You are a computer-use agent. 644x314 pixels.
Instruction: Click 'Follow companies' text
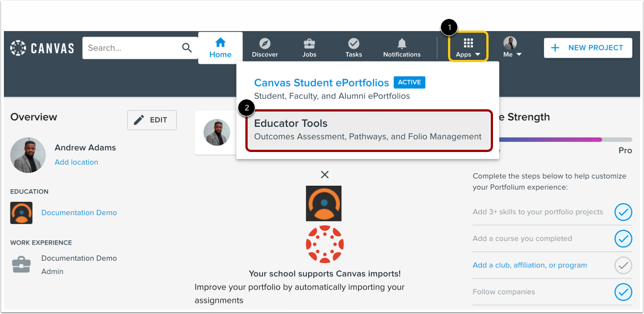click(504, 292)
